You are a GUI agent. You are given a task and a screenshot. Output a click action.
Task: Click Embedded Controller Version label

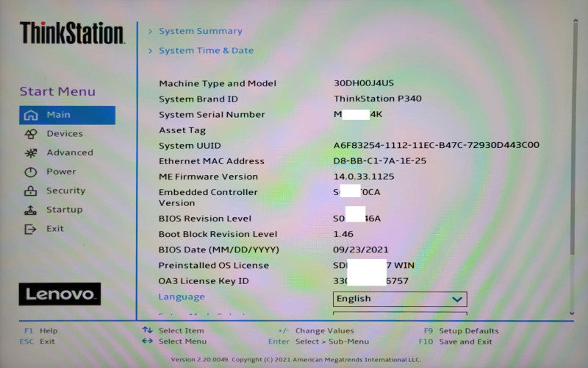click(x=208, y=197)
